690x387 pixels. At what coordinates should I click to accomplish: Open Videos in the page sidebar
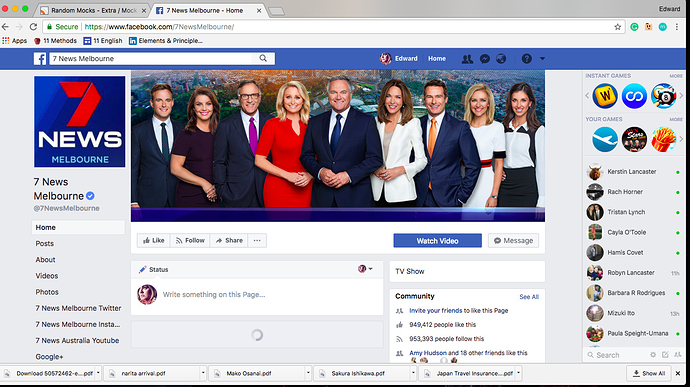(x=47, y=276)
